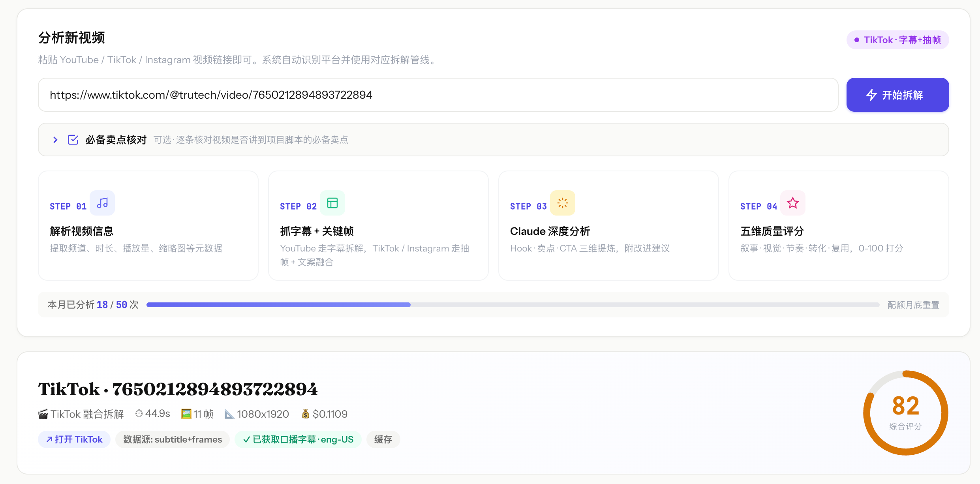Click the clapperboard icon before TikTok 融合拆解
Viewport: 980px width, 484px height.
pos(43,414)
